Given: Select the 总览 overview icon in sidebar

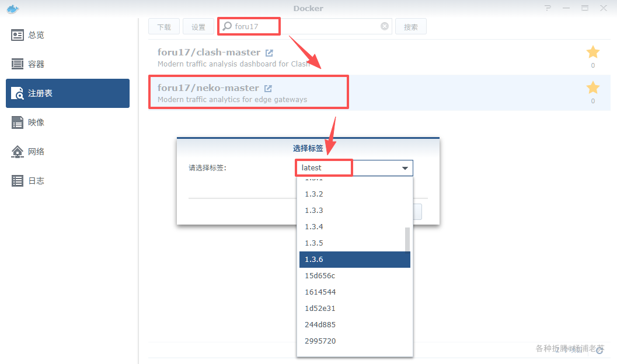Looking at the screenshot, I should (x=18, y=35).
